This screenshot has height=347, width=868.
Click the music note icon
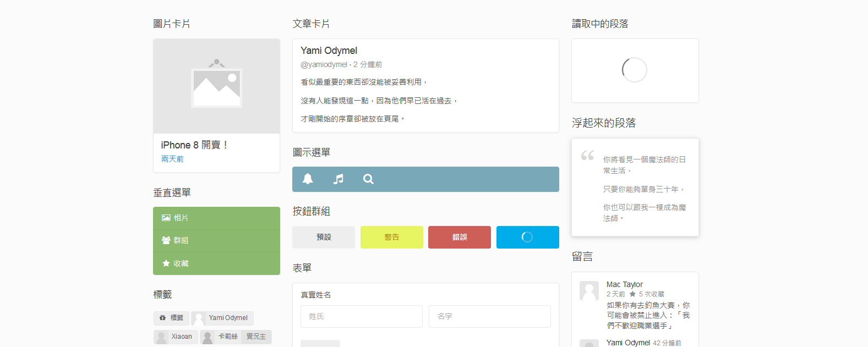(339, 179)
